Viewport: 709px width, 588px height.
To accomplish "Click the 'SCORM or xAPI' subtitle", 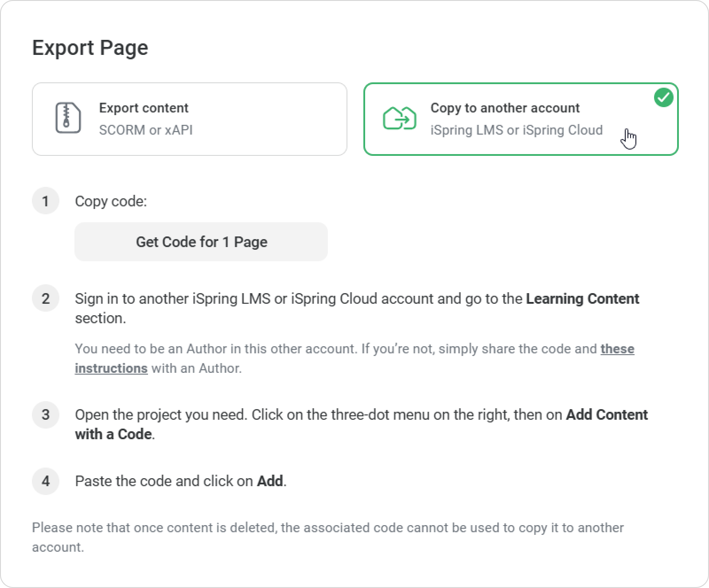I will tap(146, 130).
